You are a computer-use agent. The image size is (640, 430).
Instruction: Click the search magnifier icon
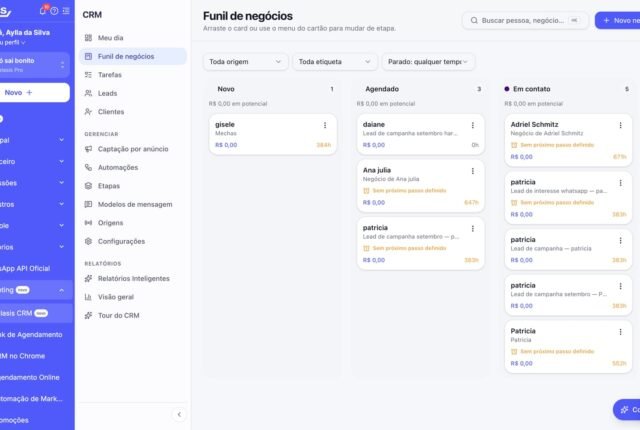[474, 20]
